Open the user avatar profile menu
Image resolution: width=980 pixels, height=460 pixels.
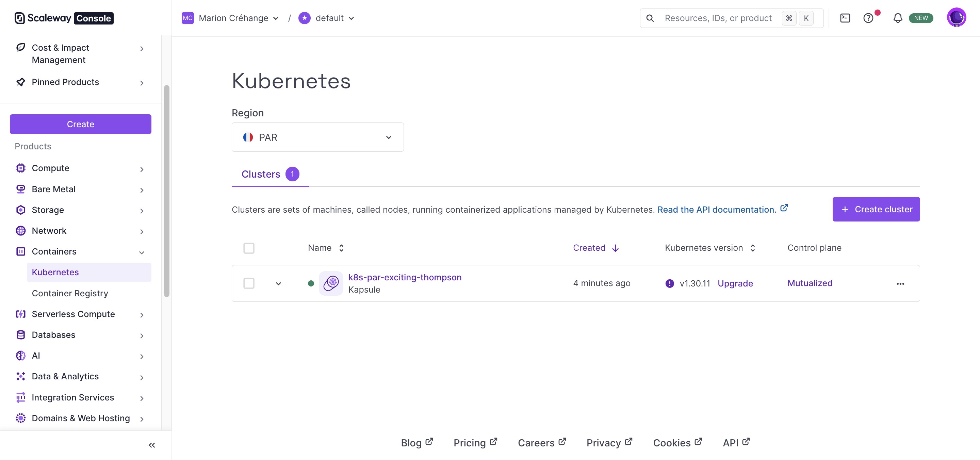[x=957, y=17]
